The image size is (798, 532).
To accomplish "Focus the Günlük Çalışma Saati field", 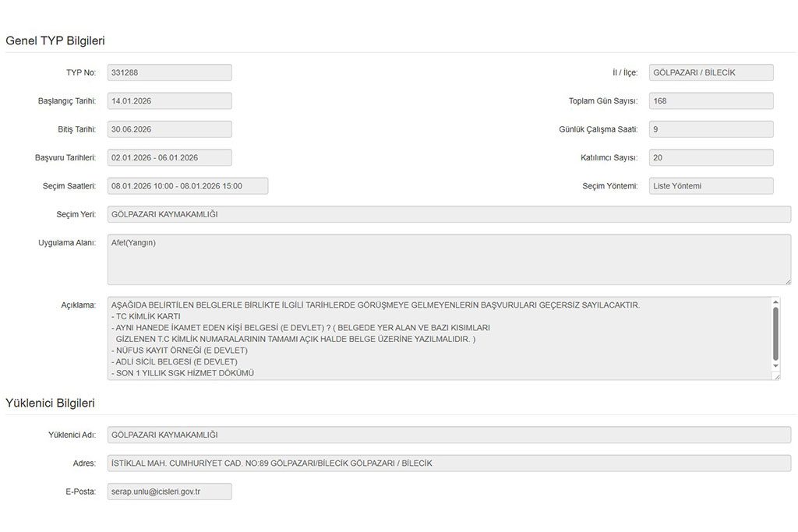I will point(710,129).
